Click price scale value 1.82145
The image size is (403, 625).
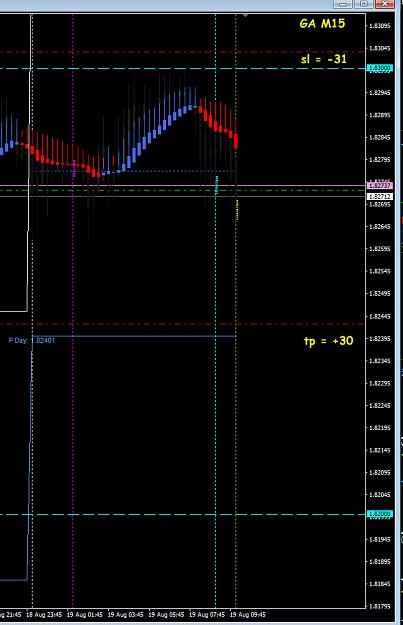tap(379, 450)
